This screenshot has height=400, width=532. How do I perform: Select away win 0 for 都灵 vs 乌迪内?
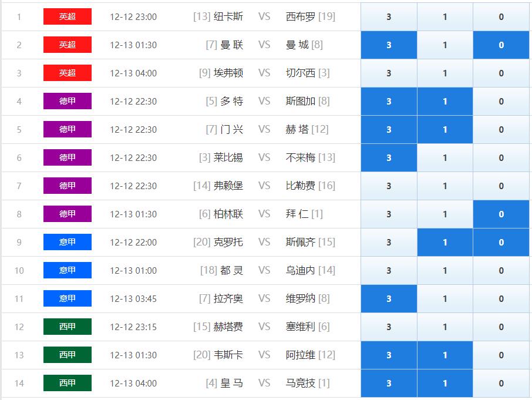click(x=501, y=270)
